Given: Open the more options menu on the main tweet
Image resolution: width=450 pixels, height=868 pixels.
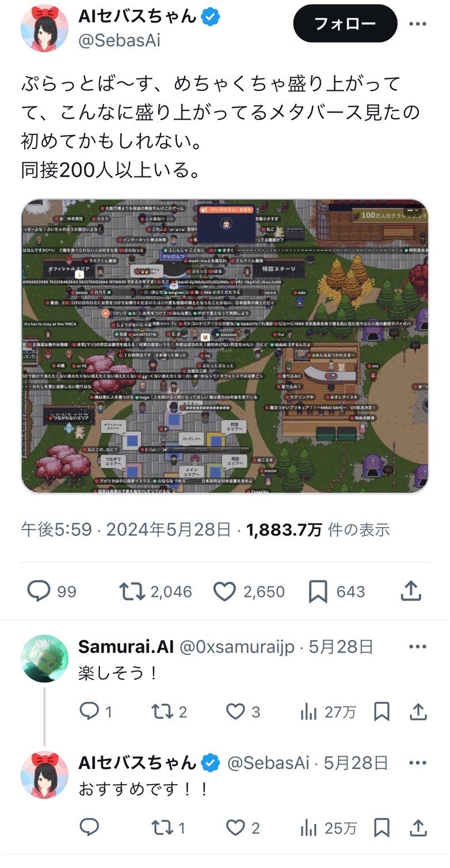Looking at the screenshot, I should pyautogui.click(x=418, y=24).
